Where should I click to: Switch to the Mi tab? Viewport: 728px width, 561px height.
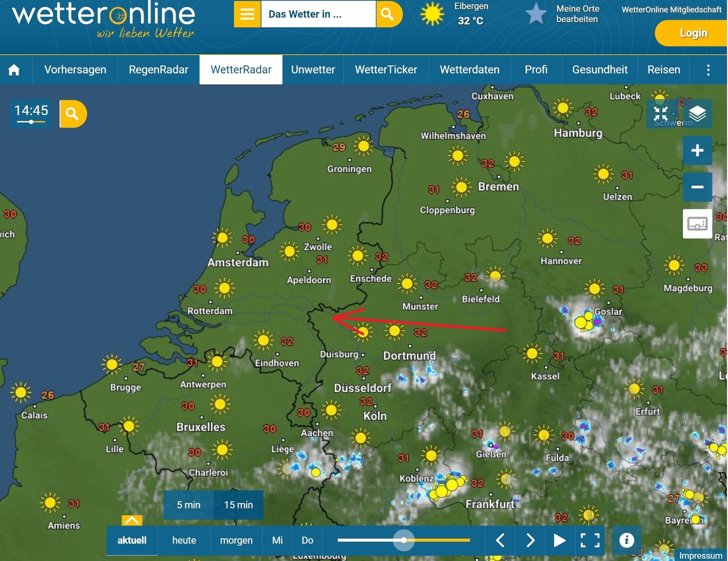[x=277, y=540]
